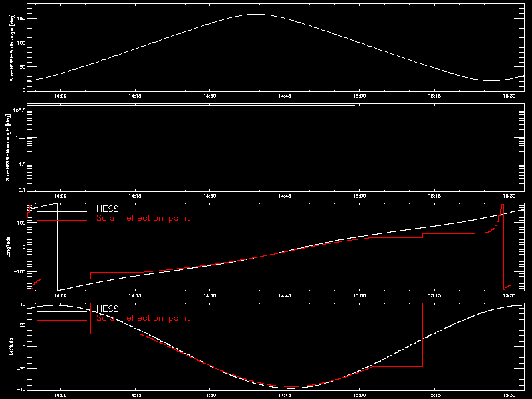Image resolution: width=532 pixels, height=399 pixels.
Task: Click the 'Sun-HESSI-Noon angle [deg]' axis title
Action: tap(8, 147)
